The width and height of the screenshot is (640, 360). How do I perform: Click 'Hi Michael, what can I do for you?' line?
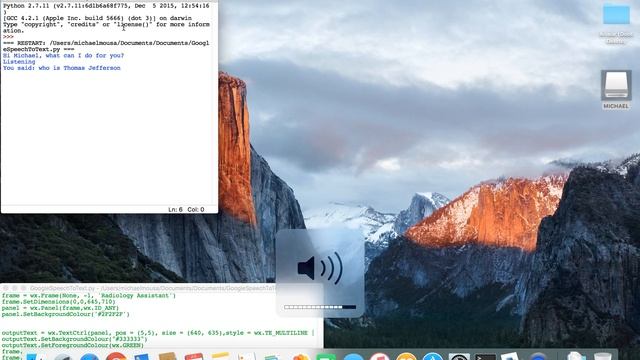(x=63, y=56)
